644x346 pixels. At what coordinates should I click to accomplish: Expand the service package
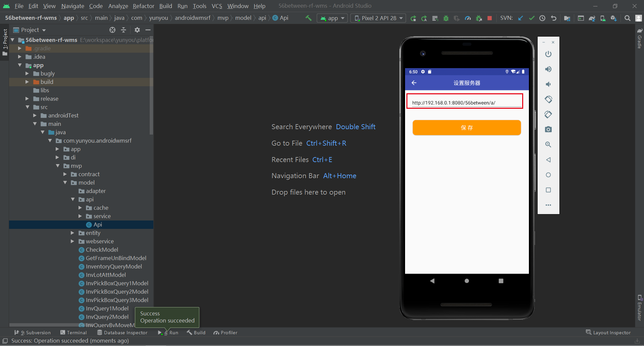coord(80,216)
